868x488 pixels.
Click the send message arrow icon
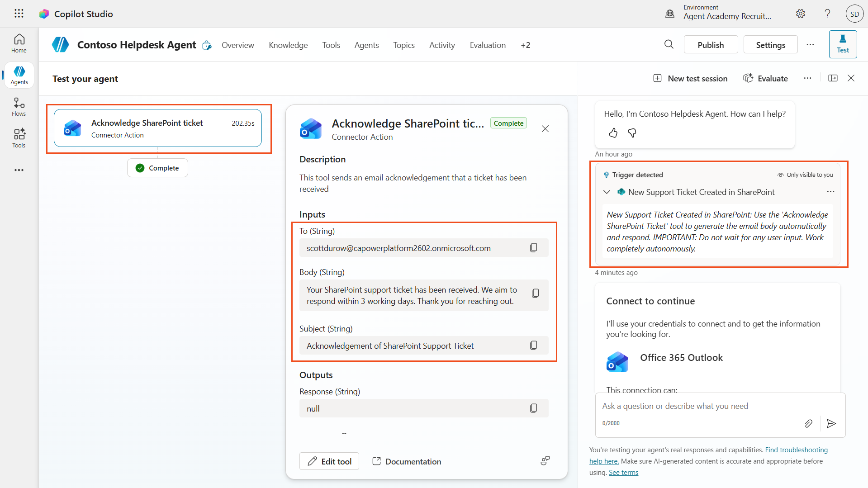(831, 423)
